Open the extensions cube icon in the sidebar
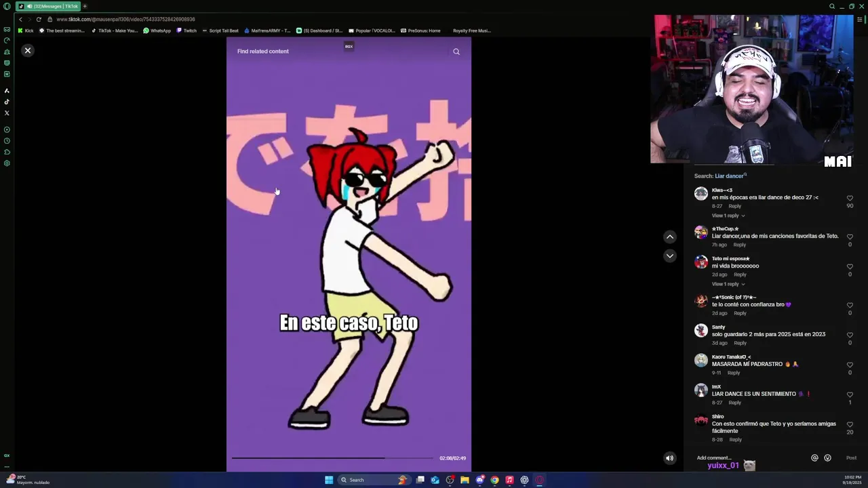868x488 pixels. tap(7, 152)
